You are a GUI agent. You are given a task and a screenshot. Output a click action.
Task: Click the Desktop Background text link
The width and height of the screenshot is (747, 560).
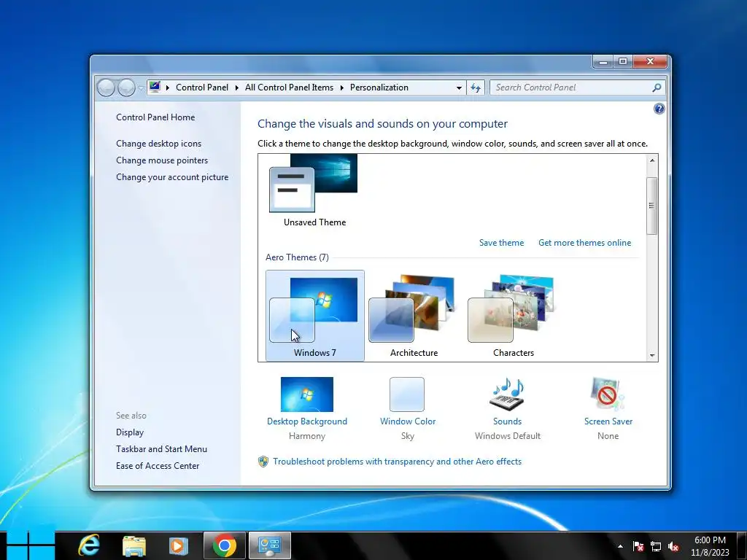pyautogui.click(x=307, y=421)
